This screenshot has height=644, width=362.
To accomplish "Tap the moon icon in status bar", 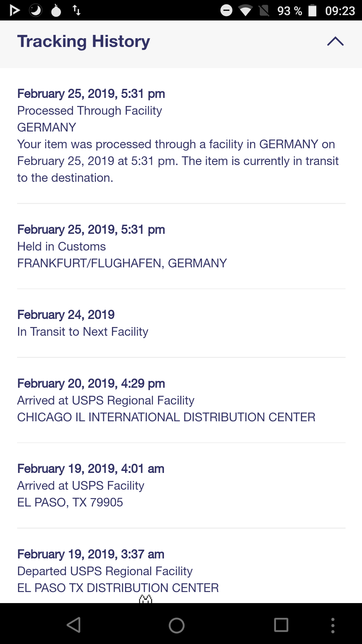I will [x=36, y=10].
